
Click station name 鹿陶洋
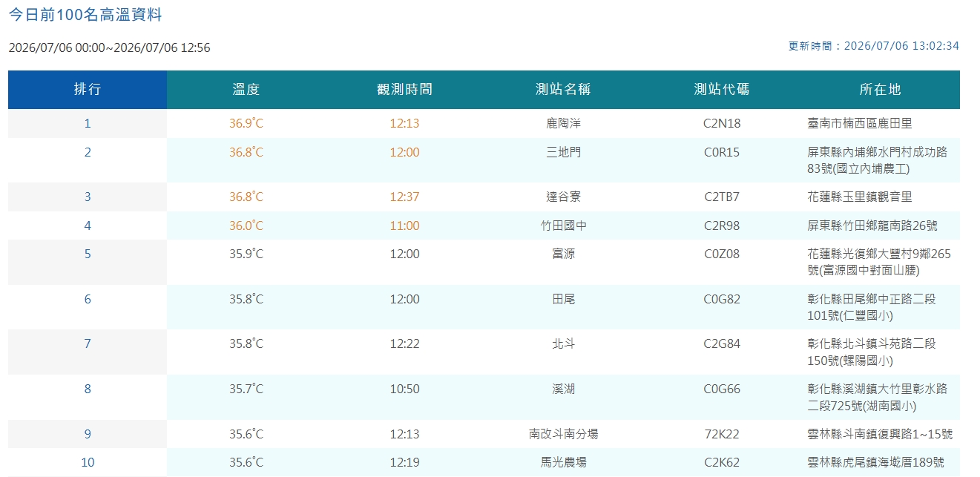(563, 123)
